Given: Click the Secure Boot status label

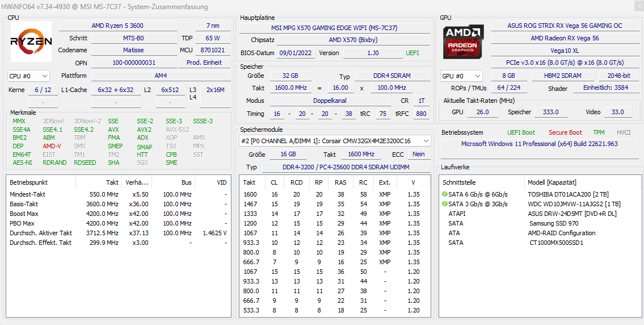Looking at the screenshot, I should (x=565, y=132).
